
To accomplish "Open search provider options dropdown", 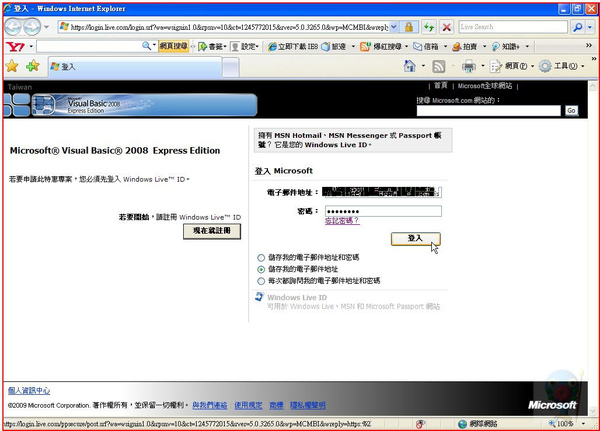I will (x=590, y=27).
